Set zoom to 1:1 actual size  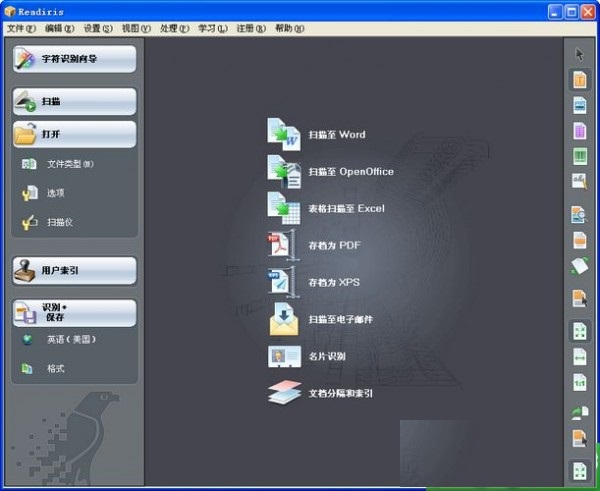point(580,382)
